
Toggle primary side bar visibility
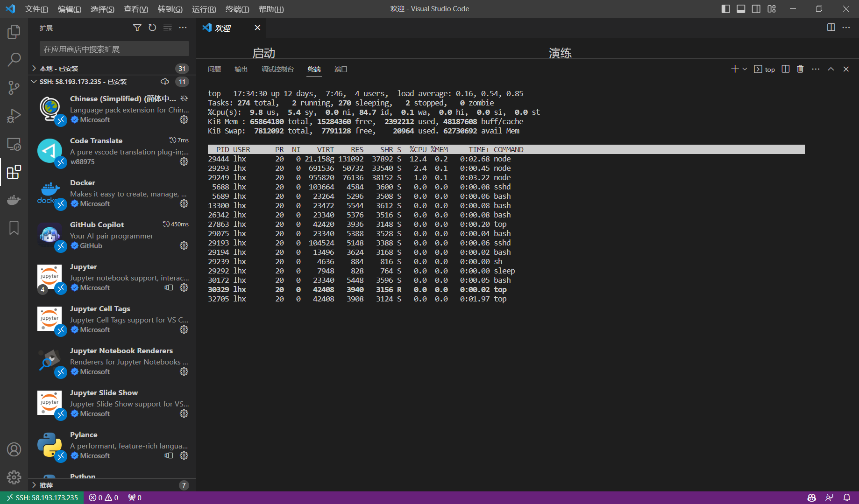(726, 9)
